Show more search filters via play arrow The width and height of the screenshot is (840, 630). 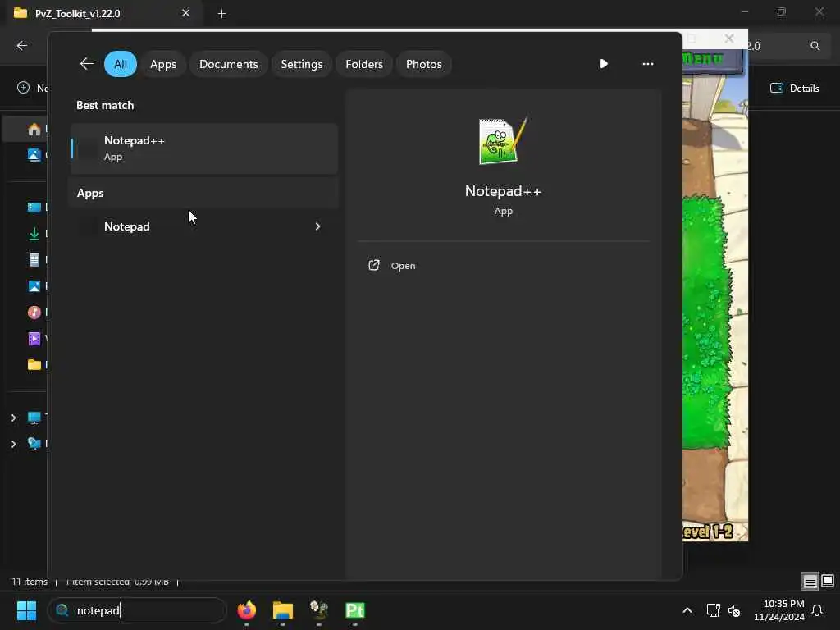click(604, 64)
